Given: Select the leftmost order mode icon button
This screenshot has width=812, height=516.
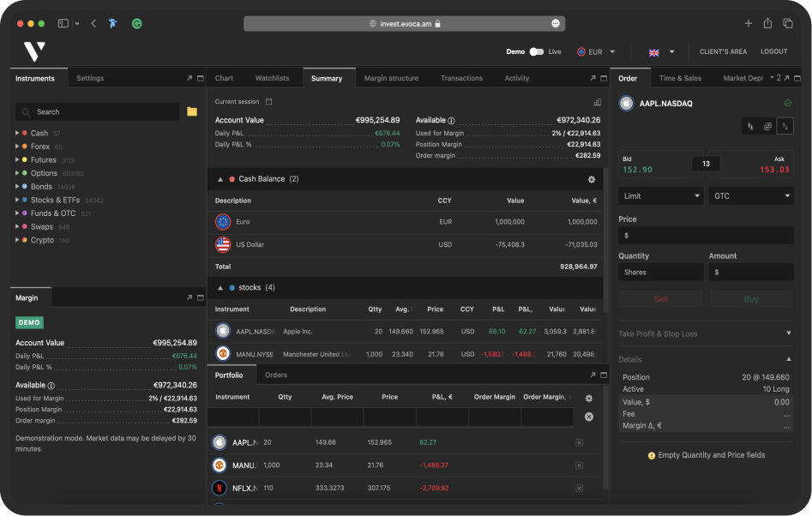Looking at the screenshot, I should point(750,126).
